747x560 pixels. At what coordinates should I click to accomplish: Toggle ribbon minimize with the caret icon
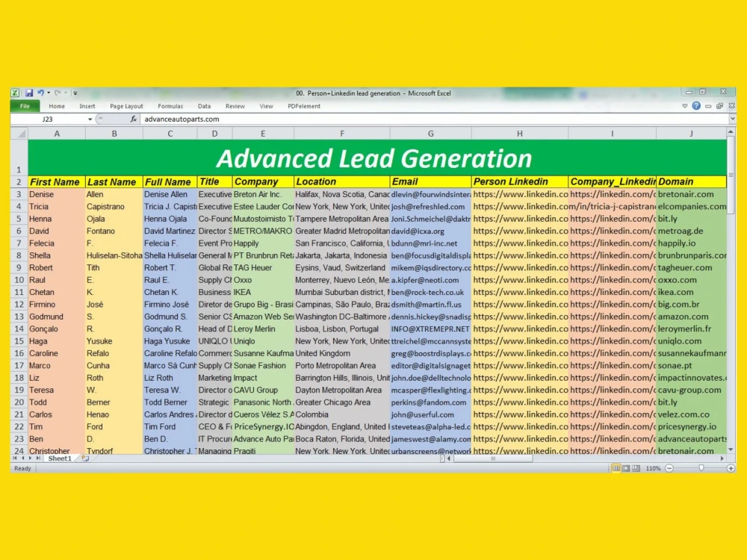point(684,106)
